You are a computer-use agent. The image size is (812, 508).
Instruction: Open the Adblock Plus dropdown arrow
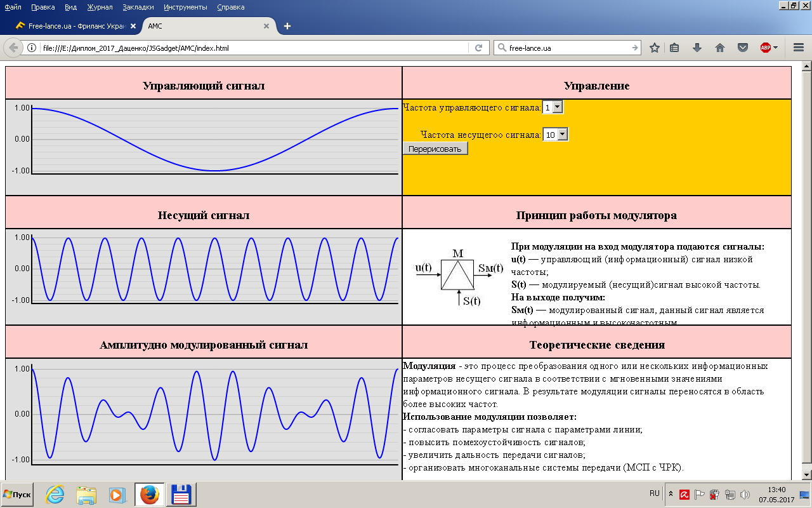(775, 48)
